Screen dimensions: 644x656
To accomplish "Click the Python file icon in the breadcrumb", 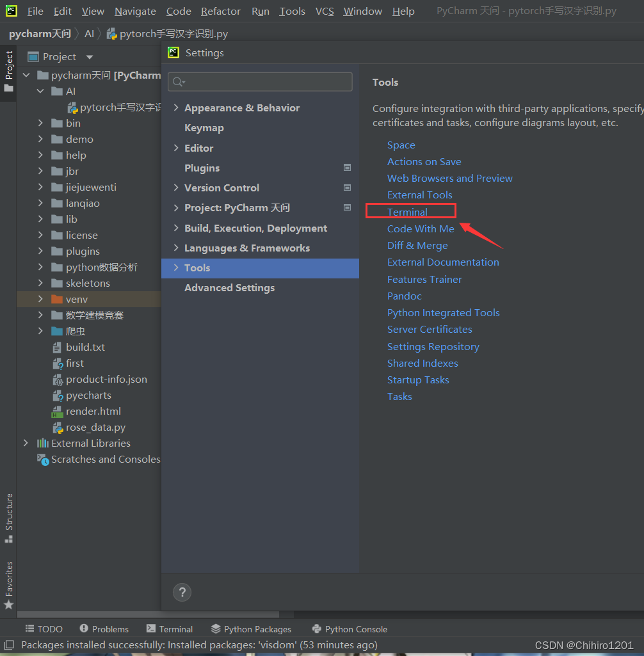I will click(x=112, y=34).
